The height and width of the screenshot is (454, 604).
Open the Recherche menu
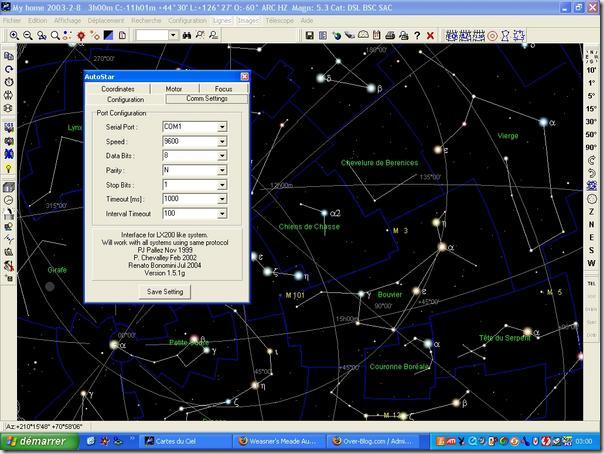click(x=146, y=21)
